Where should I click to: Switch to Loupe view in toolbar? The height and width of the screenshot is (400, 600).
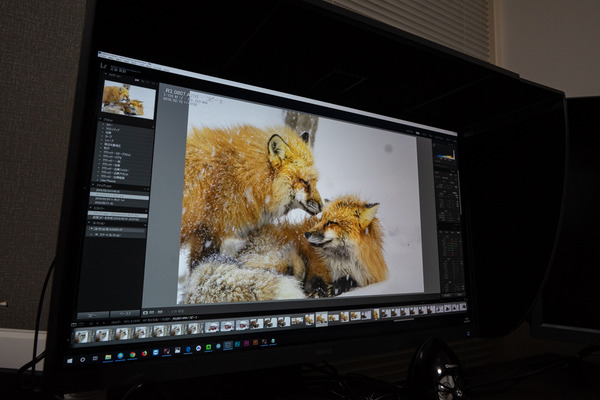tap(145, 313)
